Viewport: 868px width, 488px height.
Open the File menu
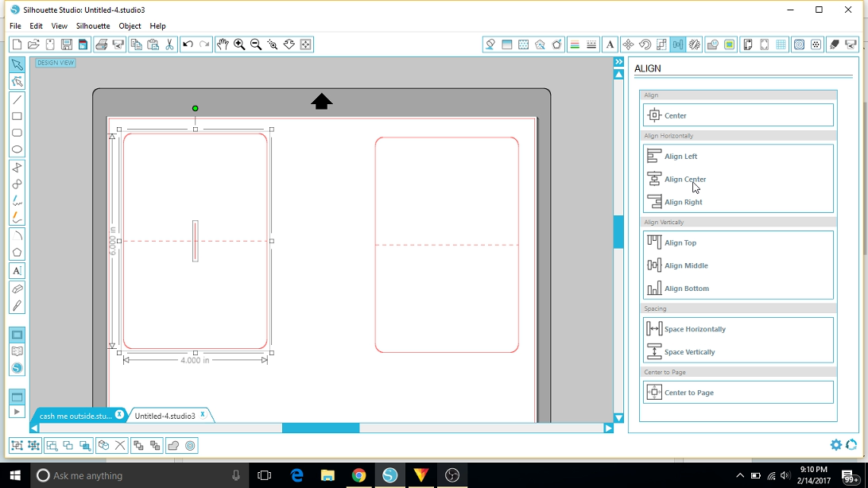(x=16, y=26)
